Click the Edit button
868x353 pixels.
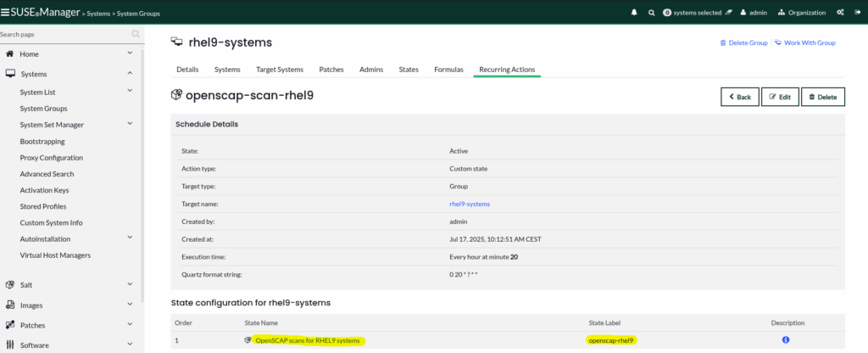(780, 97)
